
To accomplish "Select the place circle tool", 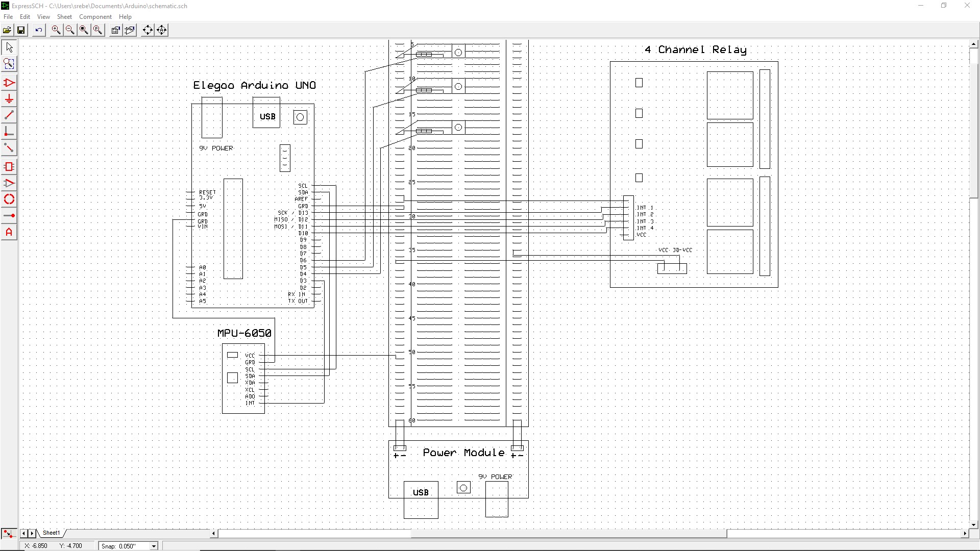I will point(9,199).
